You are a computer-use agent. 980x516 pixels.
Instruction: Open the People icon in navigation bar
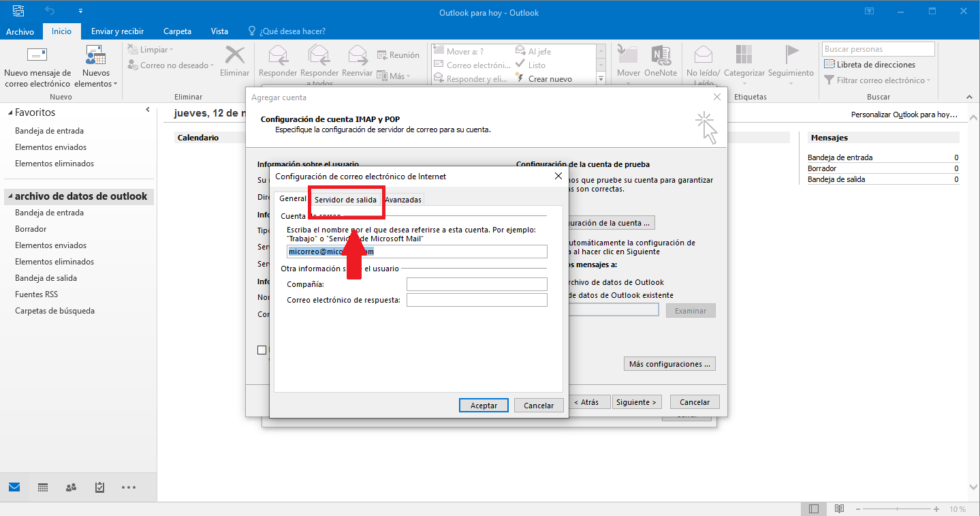point(71,487)
